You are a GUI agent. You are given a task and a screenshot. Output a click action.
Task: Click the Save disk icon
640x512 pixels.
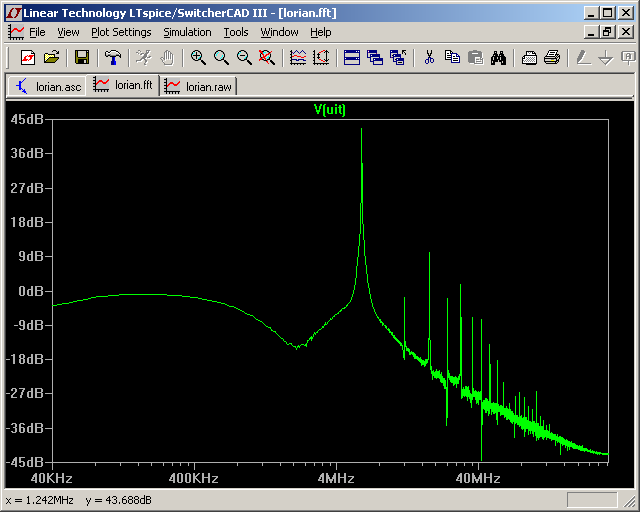click(x=82, y=58)
